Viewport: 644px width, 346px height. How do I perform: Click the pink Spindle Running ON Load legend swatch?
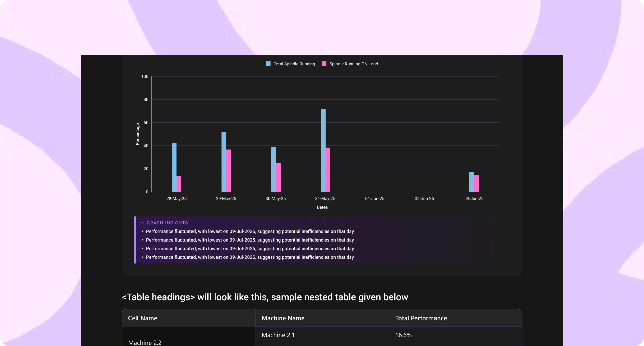click(x=324, y=64)
